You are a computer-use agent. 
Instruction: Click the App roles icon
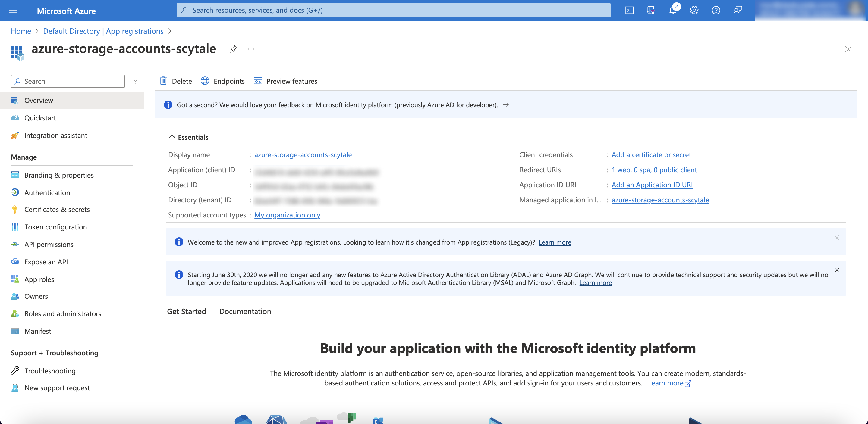(15, 279)
